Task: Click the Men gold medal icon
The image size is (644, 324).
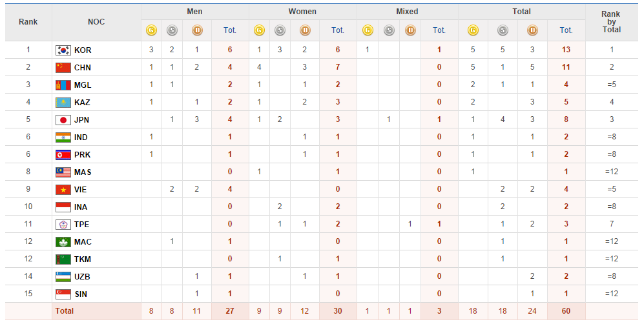Action: coord(151,30)
